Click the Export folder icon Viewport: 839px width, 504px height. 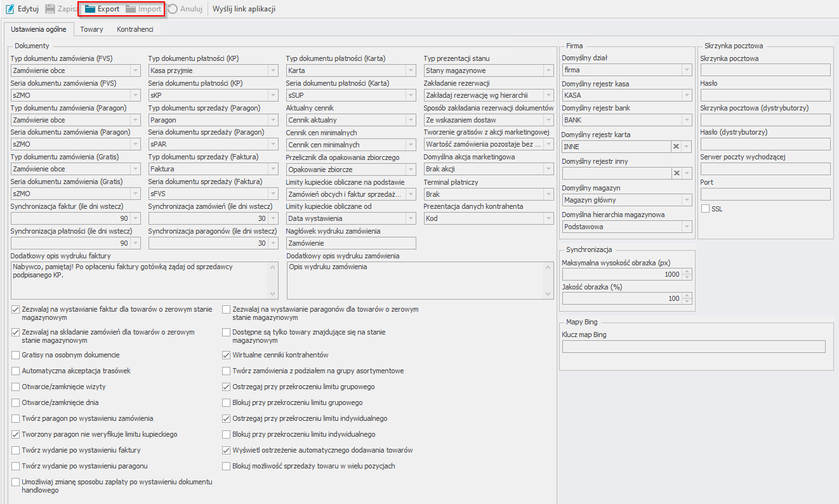(89, 10)
